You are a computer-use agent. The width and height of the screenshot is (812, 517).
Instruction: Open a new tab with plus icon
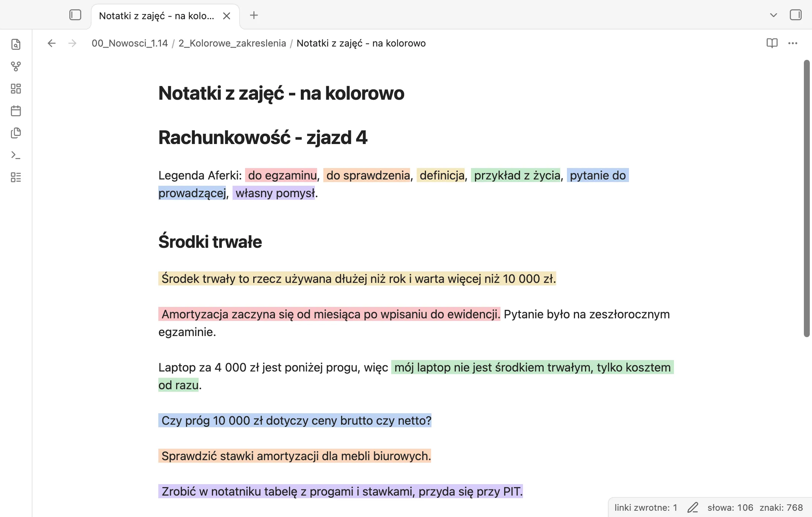click(x=254, y=15)
